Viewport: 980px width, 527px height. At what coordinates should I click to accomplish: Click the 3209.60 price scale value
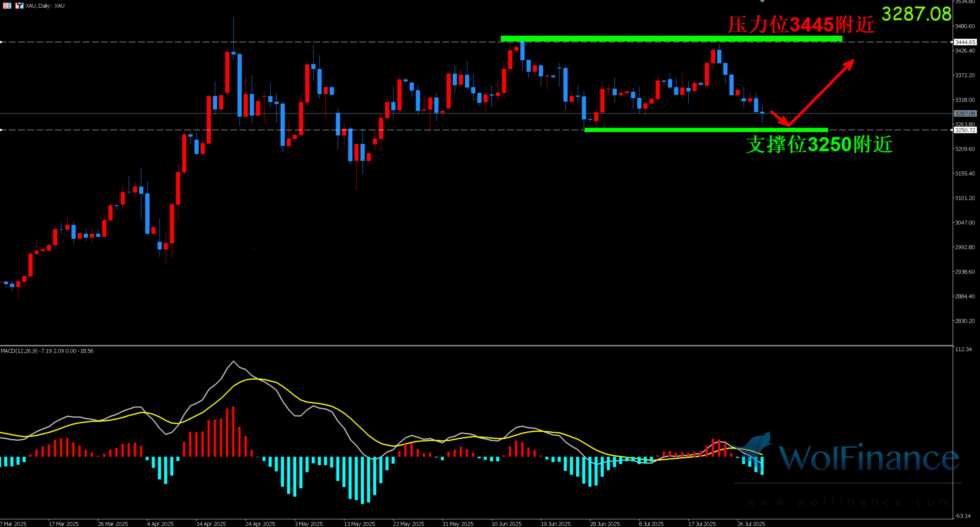pos(965,149)
